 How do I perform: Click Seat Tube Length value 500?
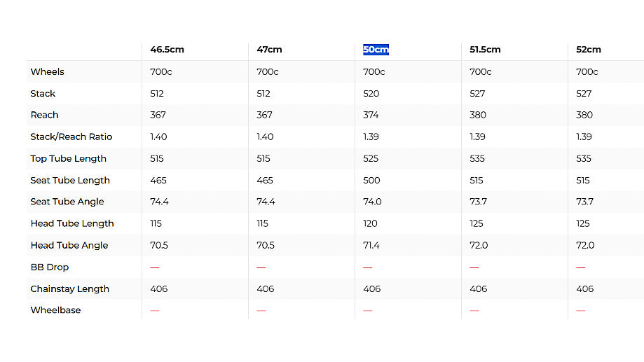point(371,180)
